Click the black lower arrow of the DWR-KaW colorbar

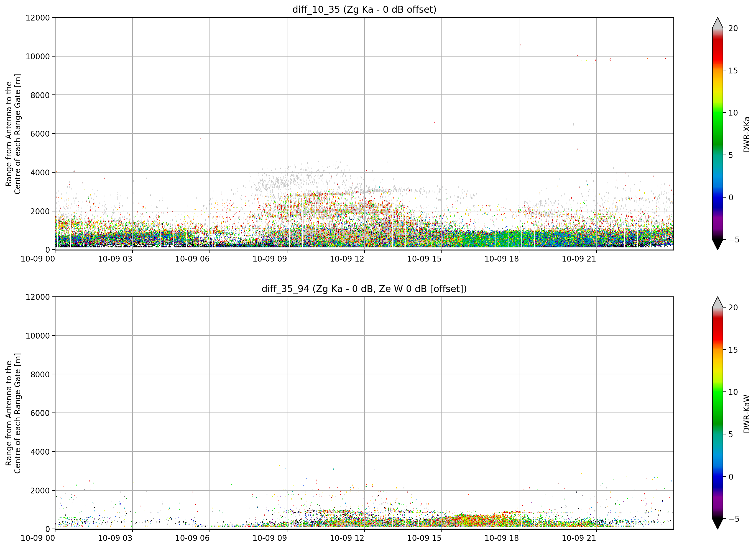(718, 524)
